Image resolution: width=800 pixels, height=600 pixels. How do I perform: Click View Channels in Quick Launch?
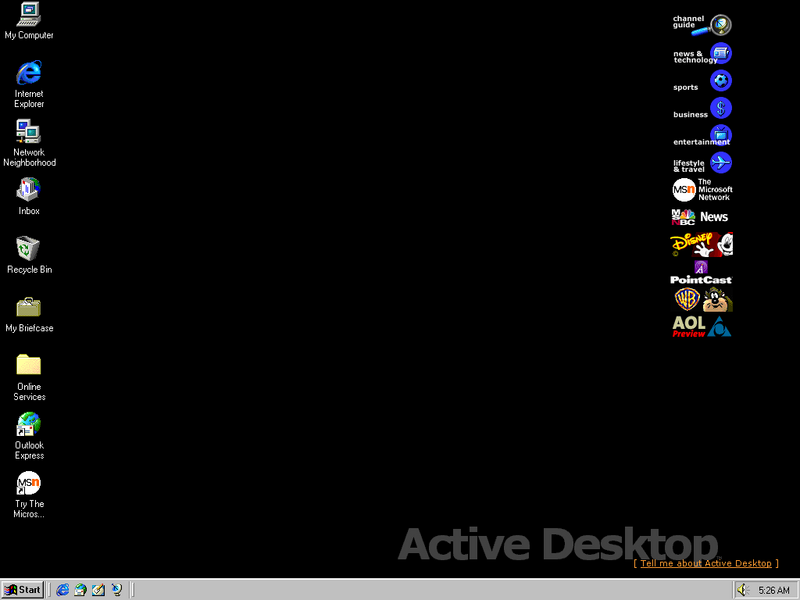click(x=117, y=590)
